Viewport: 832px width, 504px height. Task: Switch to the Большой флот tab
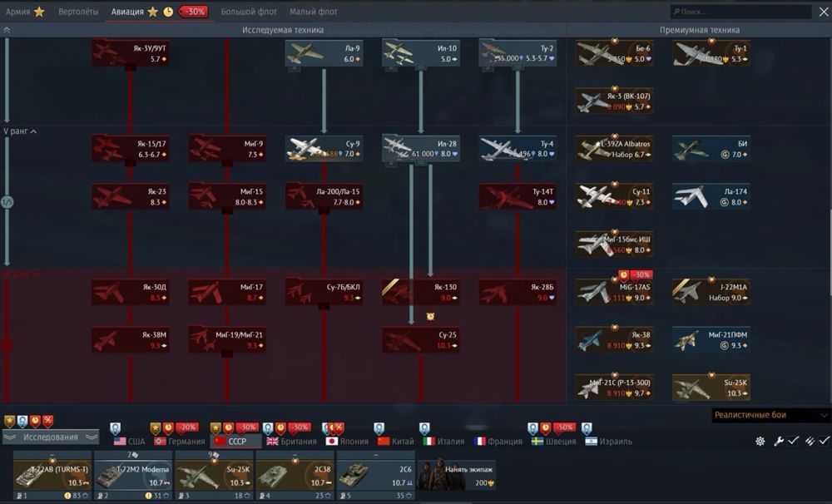249,11
